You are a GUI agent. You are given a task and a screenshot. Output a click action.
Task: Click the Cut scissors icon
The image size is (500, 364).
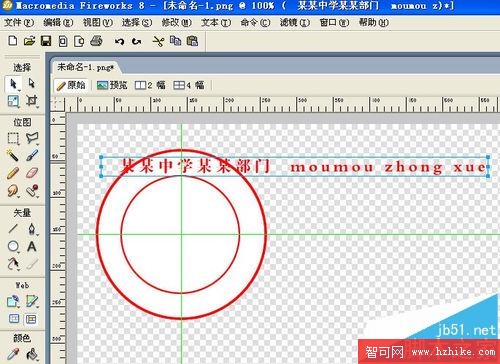pos(158,41)
